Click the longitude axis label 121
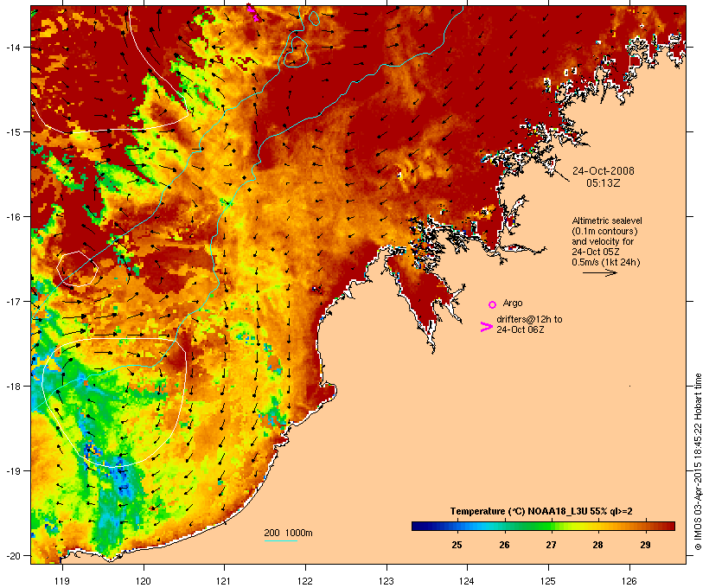Viewport: 709px width, 588px height. pos(224,581)
